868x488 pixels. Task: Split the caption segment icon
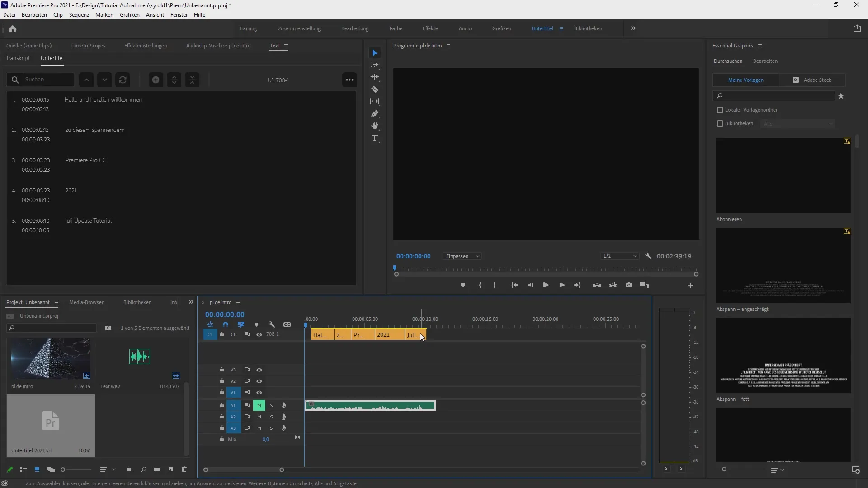click(x=174, y=80)
